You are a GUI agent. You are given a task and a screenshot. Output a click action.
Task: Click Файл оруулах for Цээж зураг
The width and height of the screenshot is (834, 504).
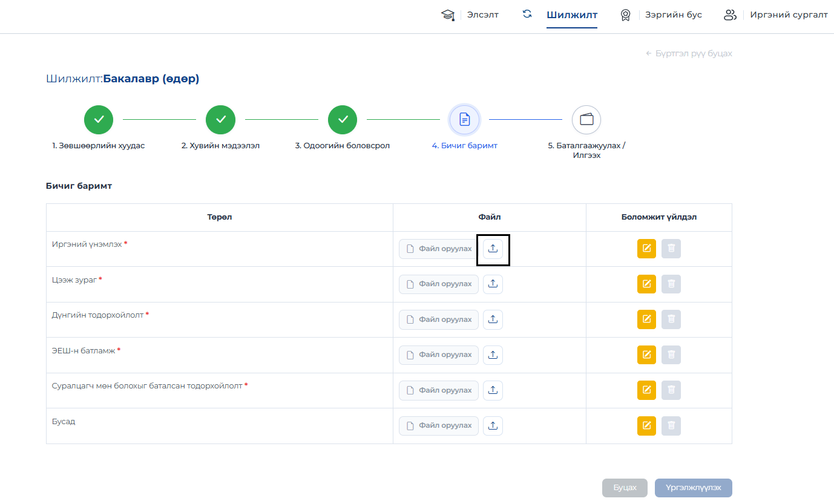point(439,284)
